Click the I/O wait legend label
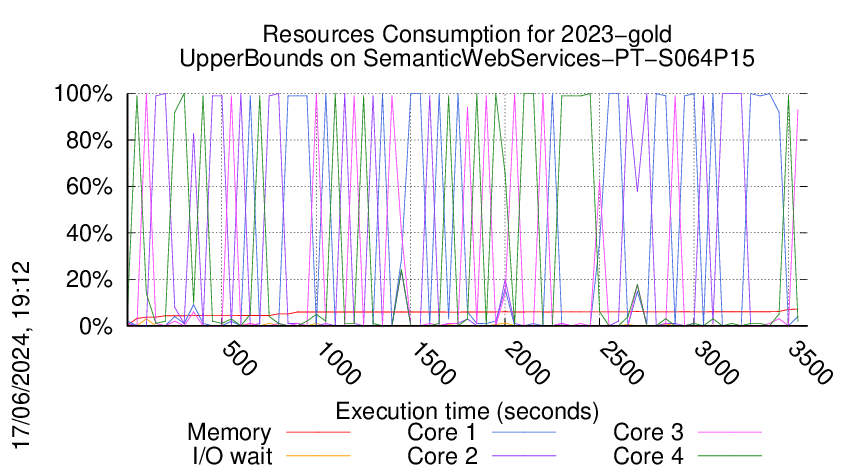850x475 pixels. pos(232,456)
